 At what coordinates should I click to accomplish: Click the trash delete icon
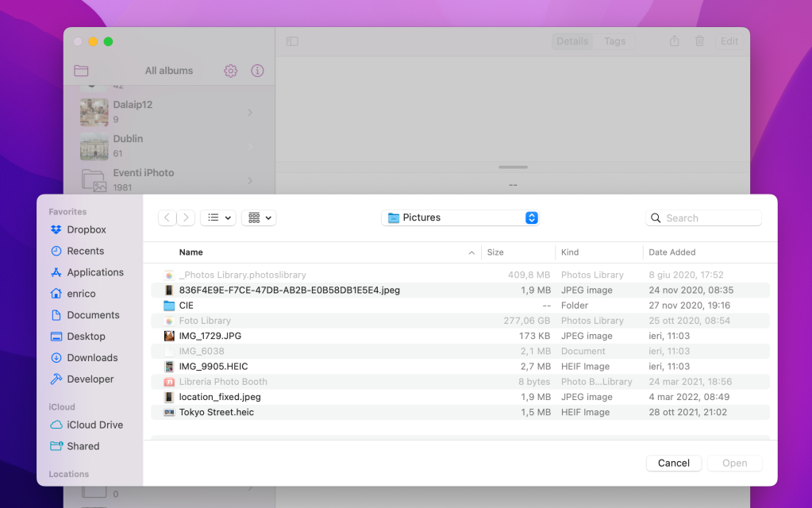tap(699, 41)
